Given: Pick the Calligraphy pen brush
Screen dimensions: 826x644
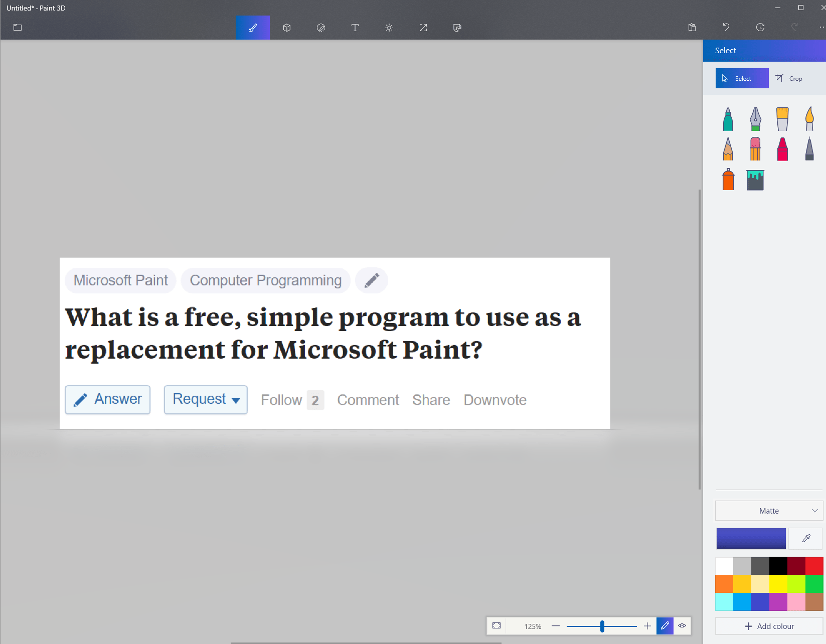Looking at the screenshot, I should (755, 119).
